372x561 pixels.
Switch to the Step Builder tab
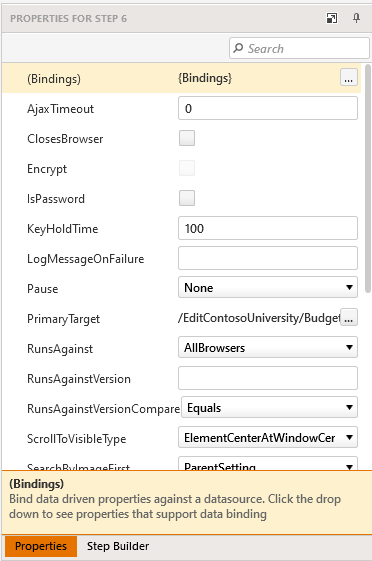click(x=118, y=546)
